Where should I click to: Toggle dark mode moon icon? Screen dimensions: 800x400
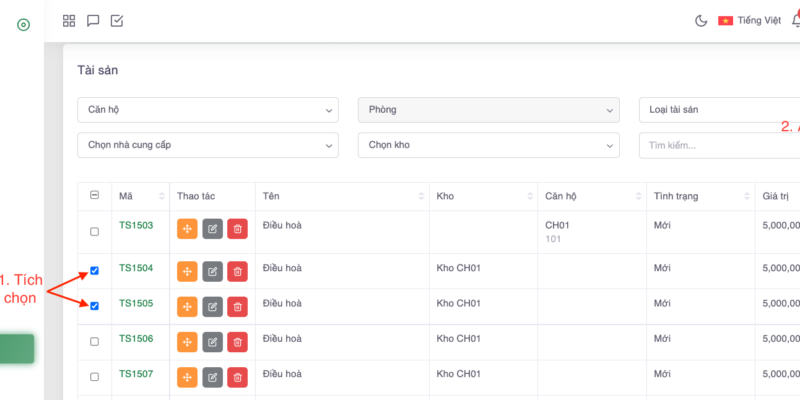click(x=701, y=20)
